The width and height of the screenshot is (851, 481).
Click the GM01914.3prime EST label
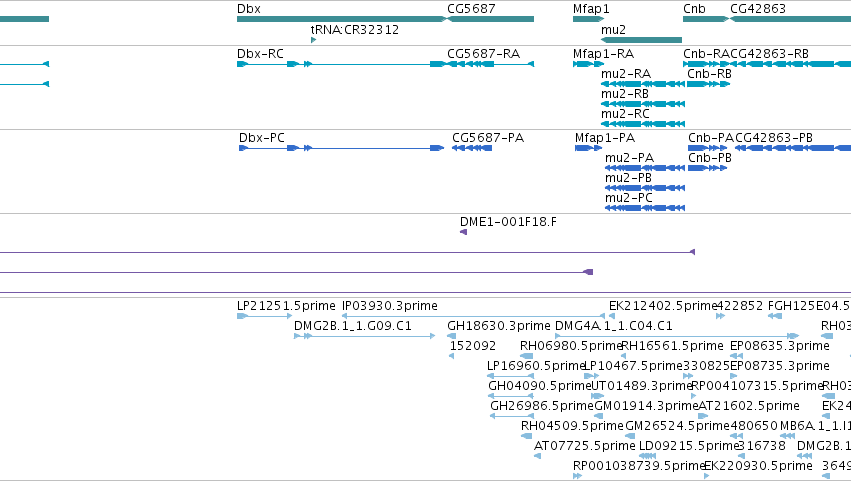(646, 407)
